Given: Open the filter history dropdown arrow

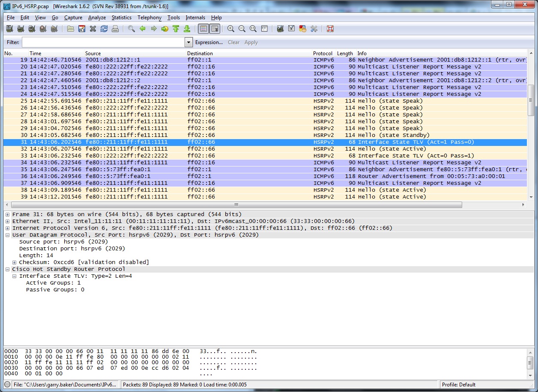Looking at the screenshot, I should [188, 42].
